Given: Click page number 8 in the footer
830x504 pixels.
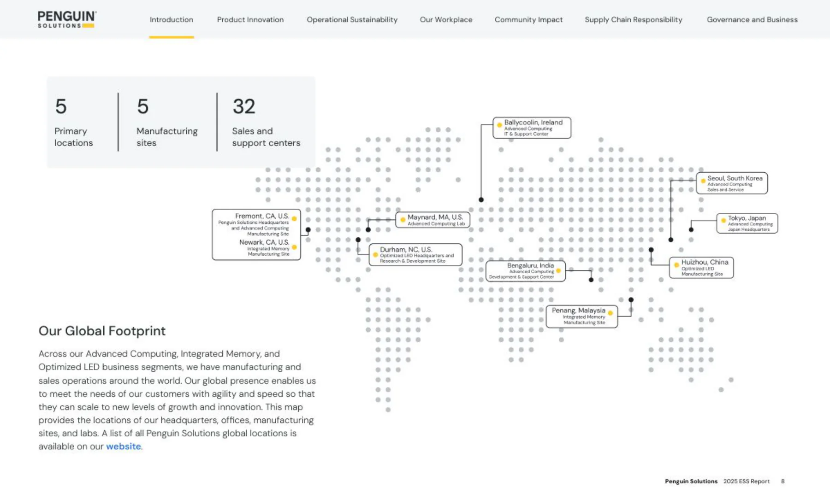Looking at the screenshot, I should 783,481.
